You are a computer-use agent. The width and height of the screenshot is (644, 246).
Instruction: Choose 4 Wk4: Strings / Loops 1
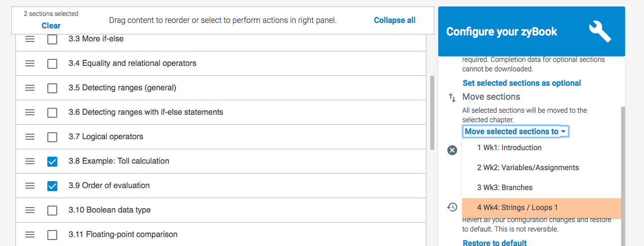(517, 208)
